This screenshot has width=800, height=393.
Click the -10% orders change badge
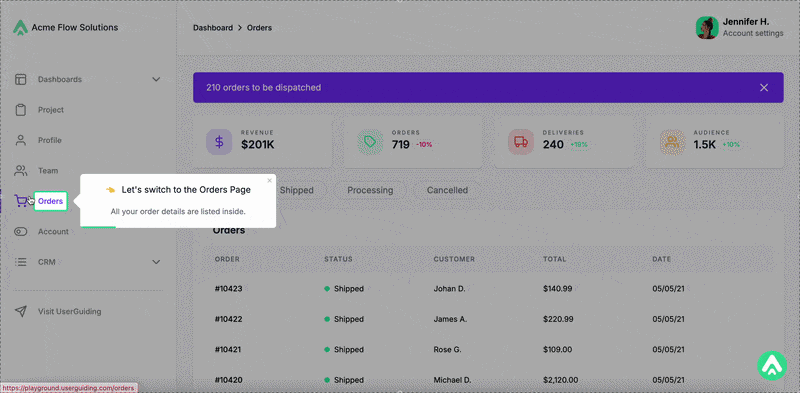click(x=424, y=145)
